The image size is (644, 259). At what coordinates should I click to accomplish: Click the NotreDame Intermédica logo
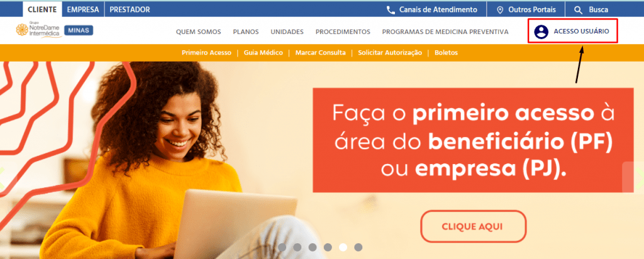(x=38, y=30)
